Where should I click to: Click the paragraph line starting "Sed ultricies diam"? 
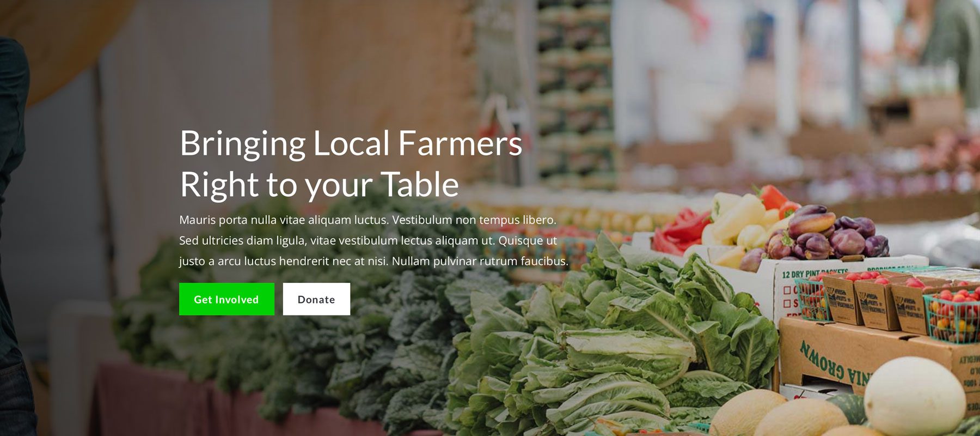click(368, 240)
